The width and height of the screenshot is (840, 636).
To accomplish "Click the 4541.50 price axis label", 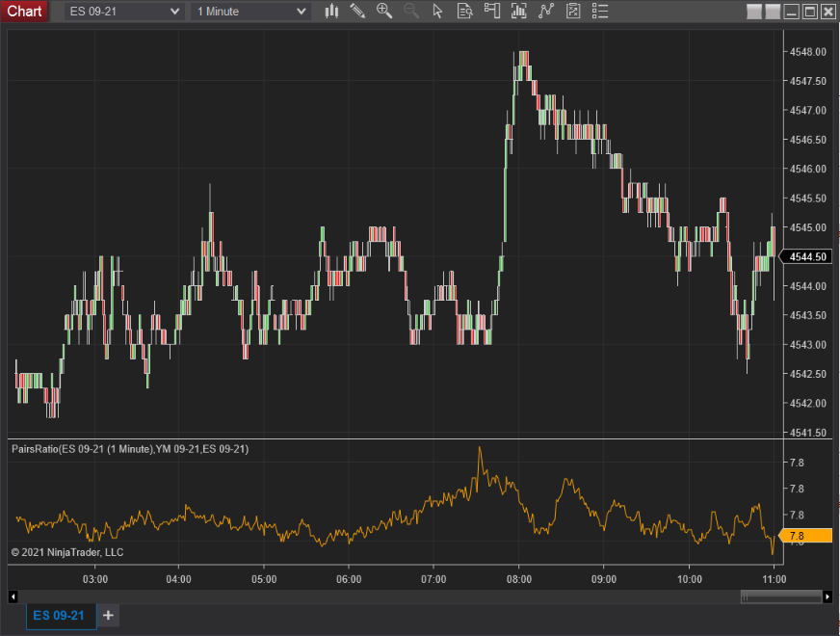I will 808,433.
